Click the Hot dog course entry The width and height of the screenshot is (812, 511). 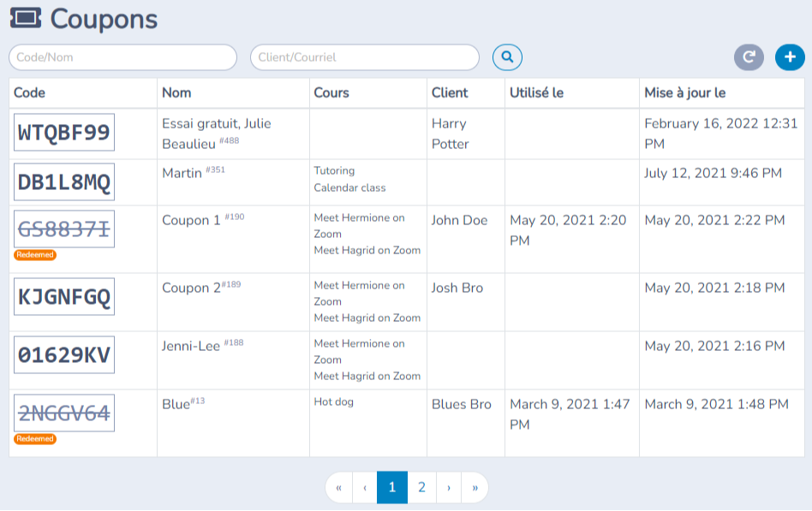pos(333,402)
